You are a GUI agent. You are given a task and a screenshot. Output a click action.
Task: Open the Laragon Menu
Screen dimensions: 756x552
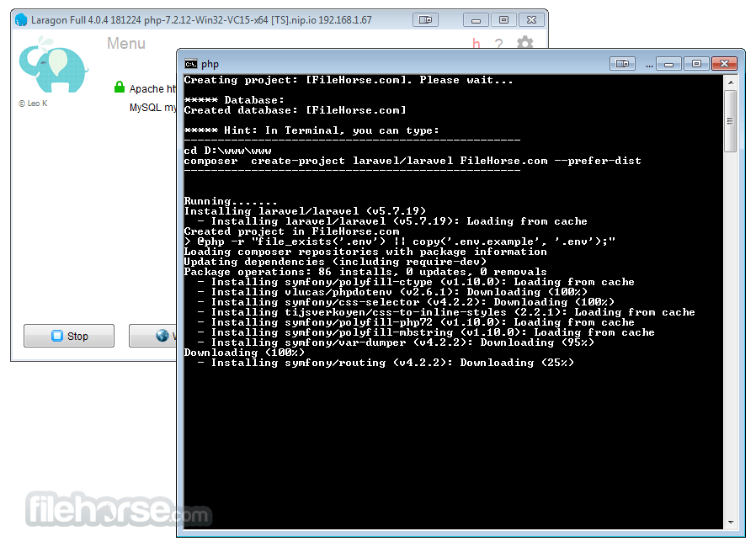(125, 44)
